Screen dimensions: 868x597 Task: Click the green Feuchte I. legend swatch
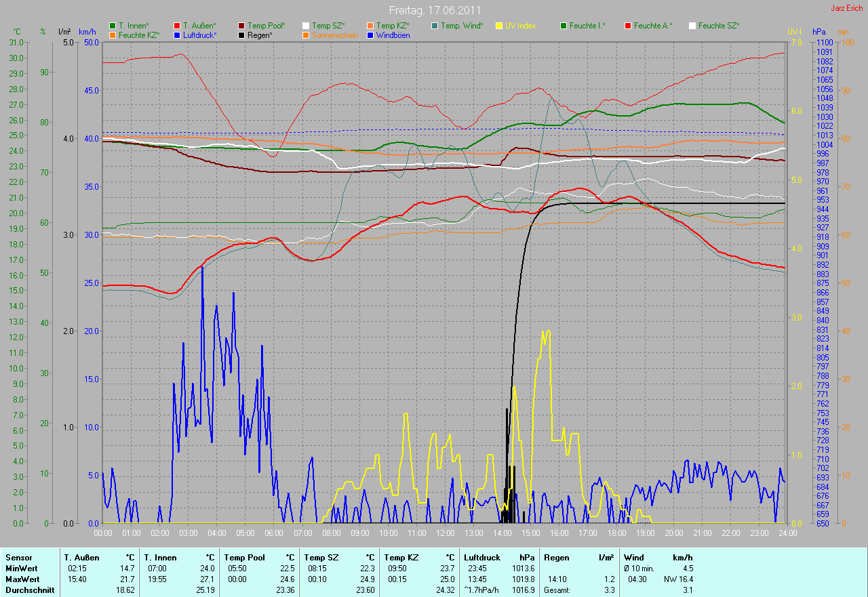564,26
